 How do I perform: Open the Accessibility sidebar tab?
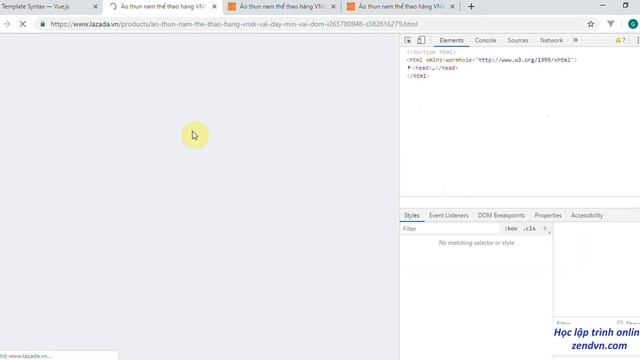pos(587,216)
